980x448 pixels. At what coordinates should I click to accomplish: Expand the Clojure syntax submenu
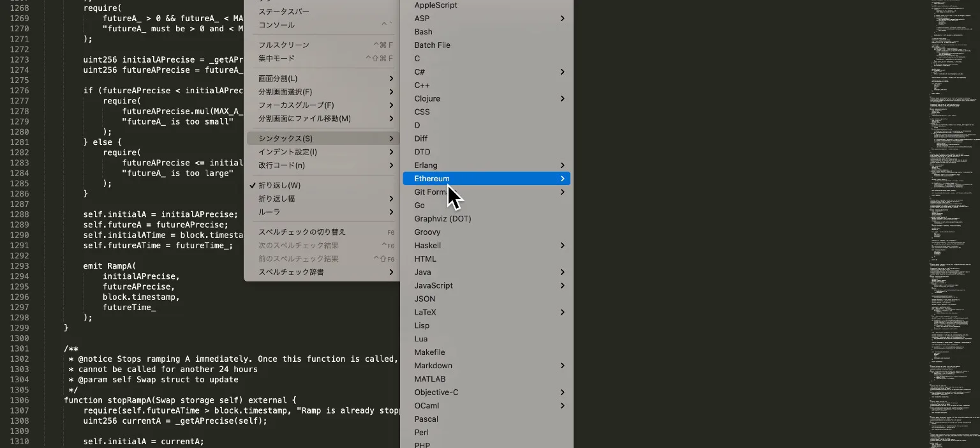[487, 99]
